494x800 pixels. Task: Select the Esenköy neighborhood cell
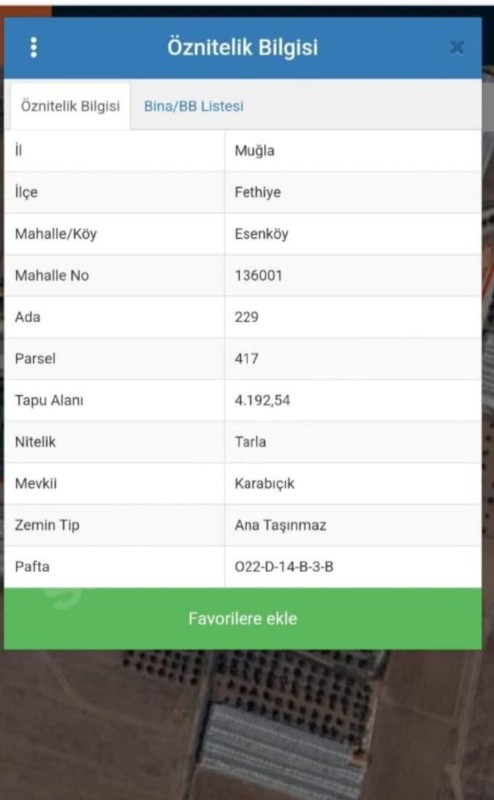[x=353, y=234]
